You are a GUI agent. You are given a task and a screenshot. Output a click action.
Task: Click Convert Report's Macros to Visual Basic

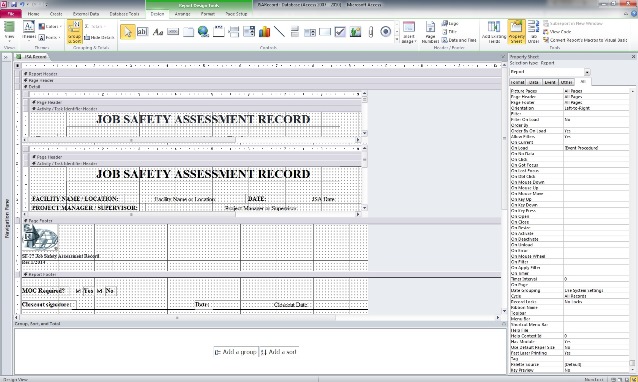(585, 40)
